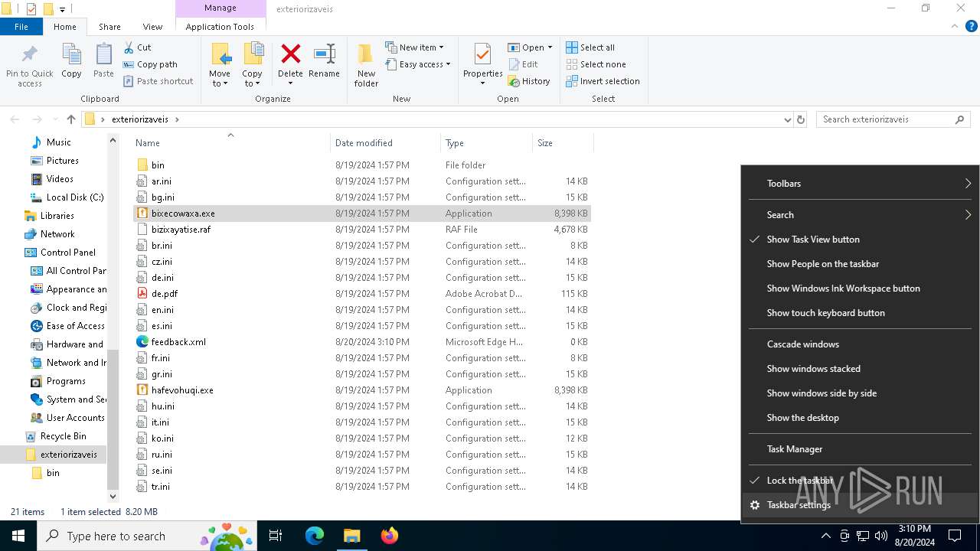Collapse the ribbon with chevron

coord(954,26)
